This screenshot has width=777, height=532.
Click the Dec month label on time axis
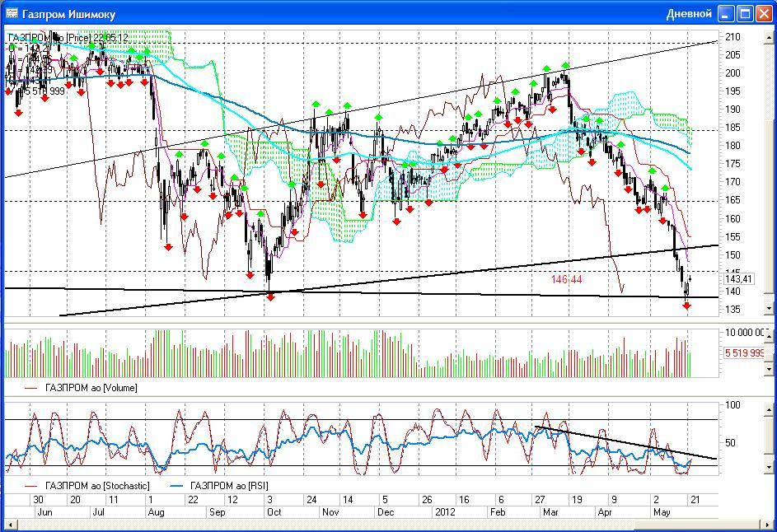click(x=385, y=512)
